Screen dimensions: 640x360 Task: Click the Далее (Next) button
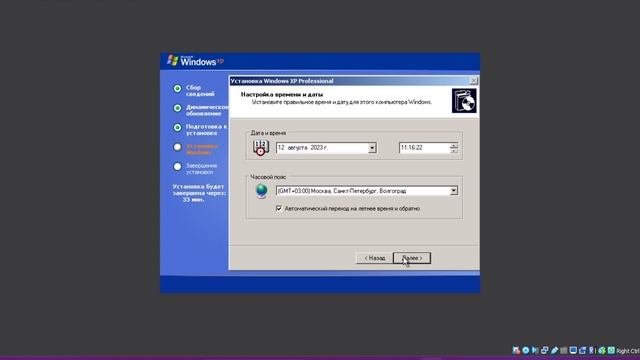coord(412,258)
